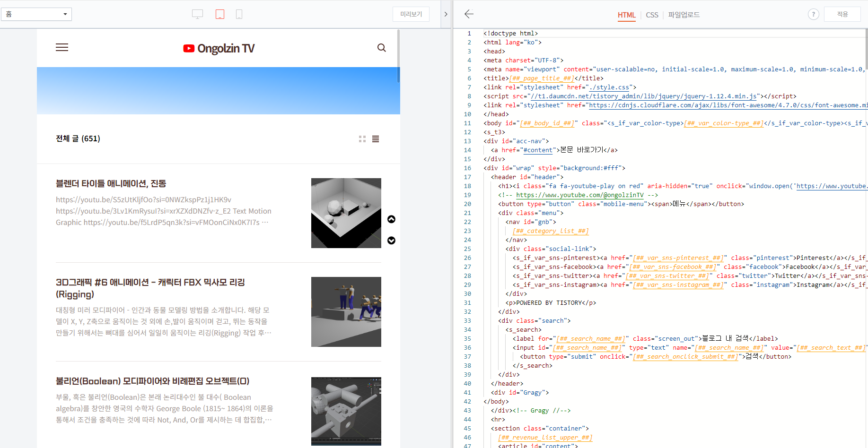Click the font-awesome URL on line 9
This screenshot has height=448, width=868.
pyautogui.click(x=728, y=105)
